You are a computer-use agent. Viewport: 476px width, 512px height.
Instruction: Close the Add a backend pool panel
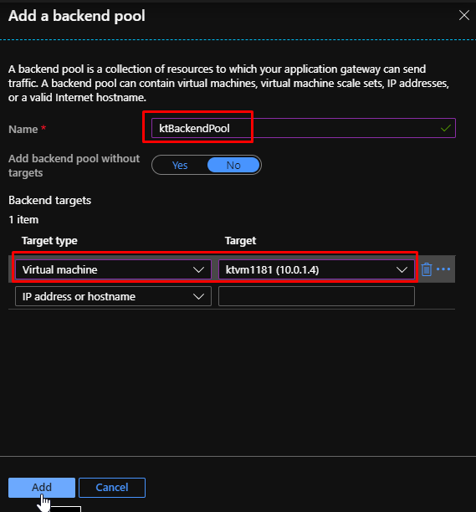click(x=464, y=15)
